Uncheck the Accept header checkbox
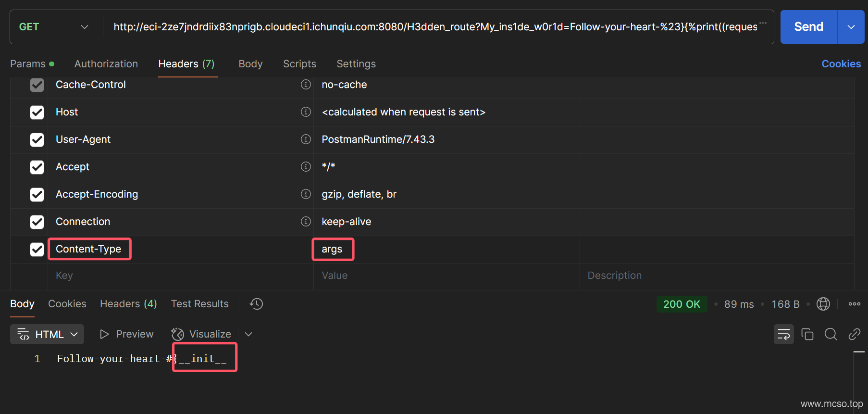The image size is (868, 414). 37,167
